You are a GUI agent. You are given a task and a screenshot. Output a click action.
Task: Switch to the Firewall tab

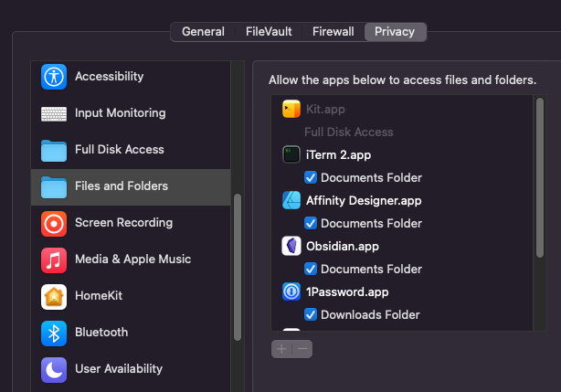coord(333,32)
